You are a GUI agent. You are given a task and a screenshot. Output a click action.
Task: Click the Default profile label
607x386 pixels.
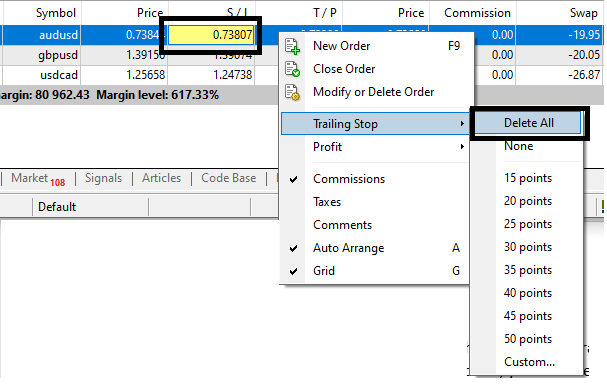(57, 207)
